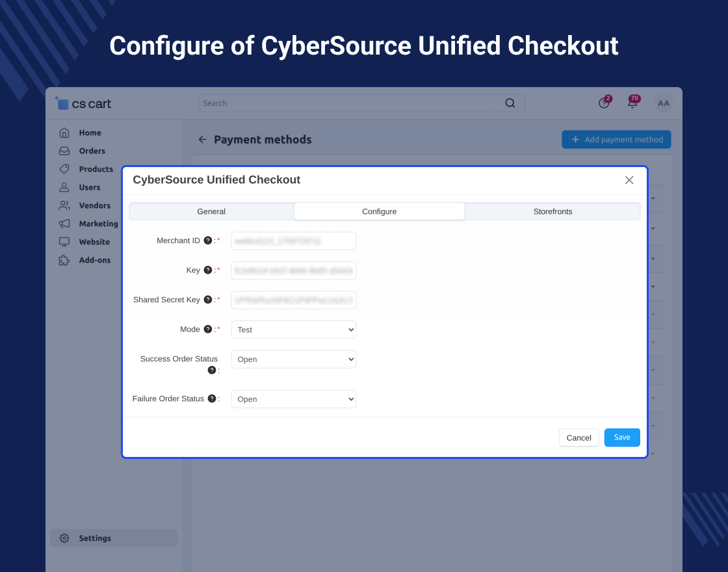Switch to the Storefronts tab
The height and width of the screenshot is (572, 728).
click(x=552, y=211)
